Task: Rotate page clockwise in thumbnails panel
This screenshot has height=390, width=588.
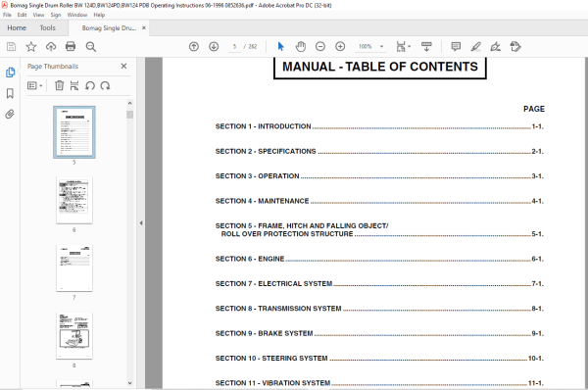Action: 105,85
